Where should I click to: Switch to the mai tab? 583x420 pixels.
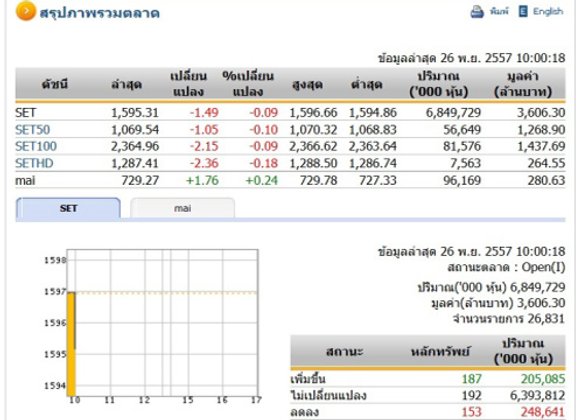coord(182,208)
